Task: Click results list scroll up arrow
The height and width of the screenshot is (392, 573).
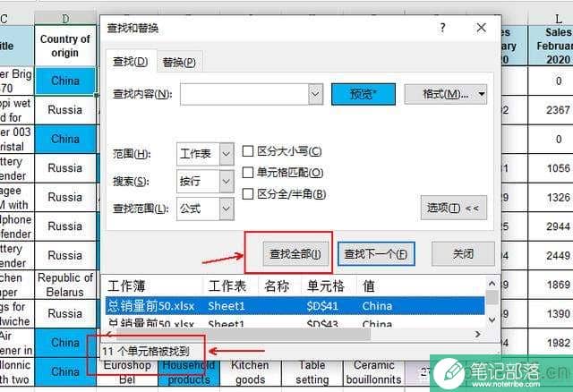Action: pos(492,284)
